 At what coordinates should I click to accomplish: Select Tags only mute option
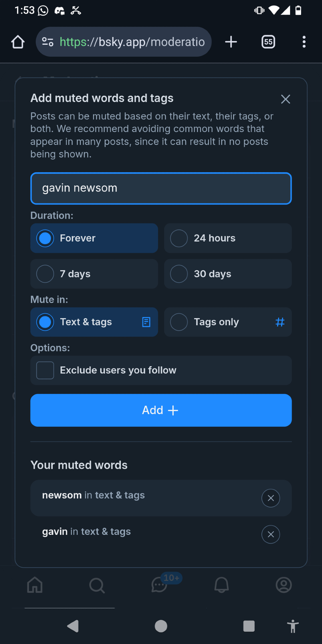pyautogui.click(x=228, y=322)
